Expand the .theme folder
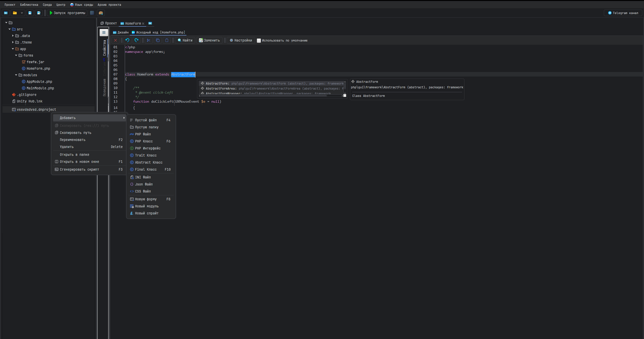 coord(13,42)
